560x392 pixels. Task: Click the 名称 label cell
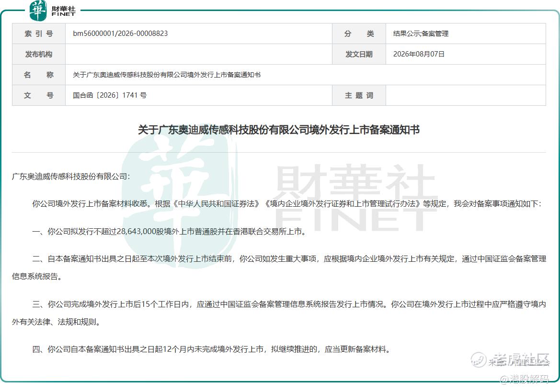coord(39,75)
